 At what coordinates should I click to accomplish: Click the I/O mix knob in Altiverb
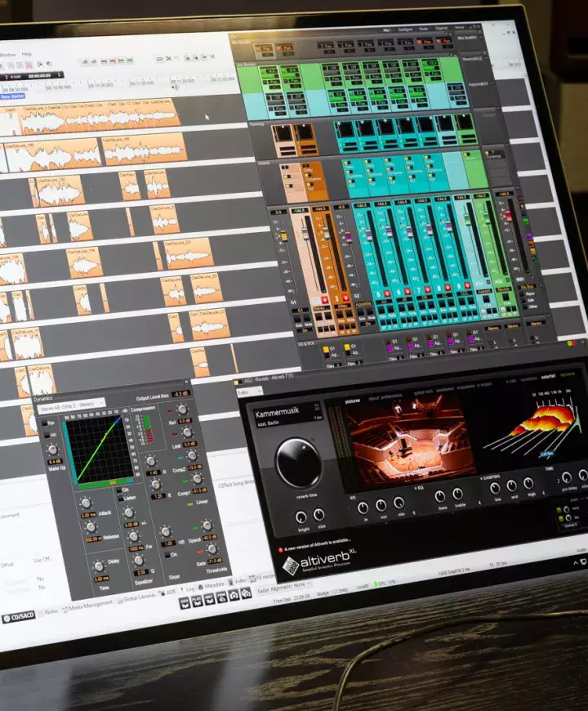(x=399, y=502)
